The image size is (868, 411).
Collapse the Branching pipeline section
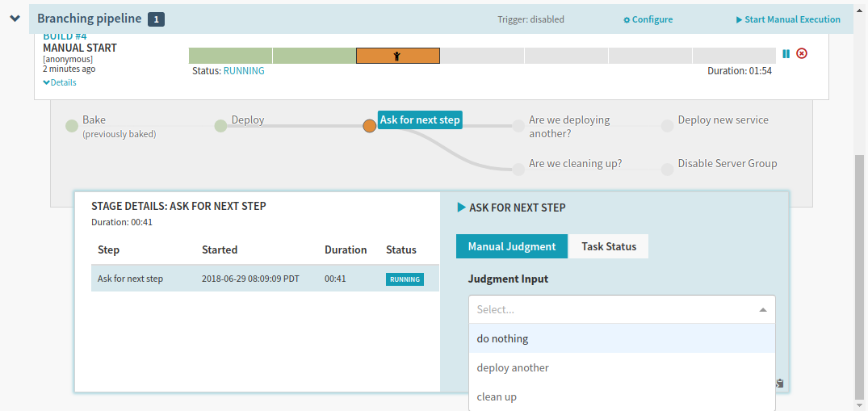point(15,19)
